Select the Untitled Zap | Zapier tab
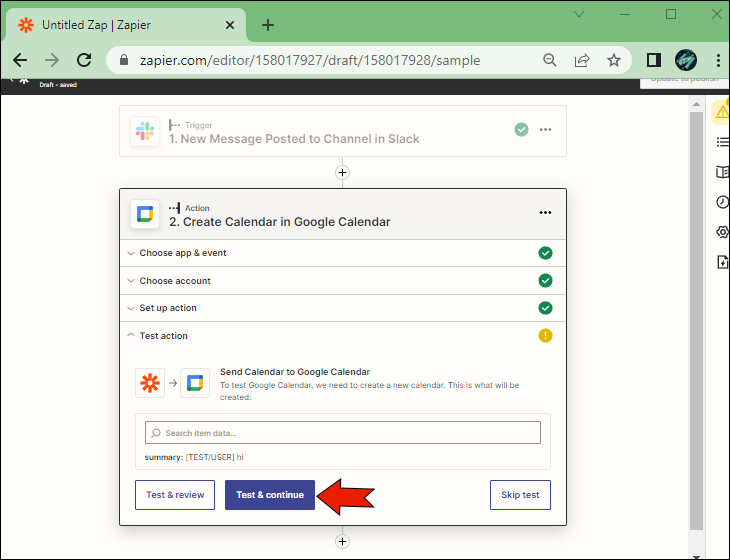This screenshot has height=560, width=730. tap(120, 25)
